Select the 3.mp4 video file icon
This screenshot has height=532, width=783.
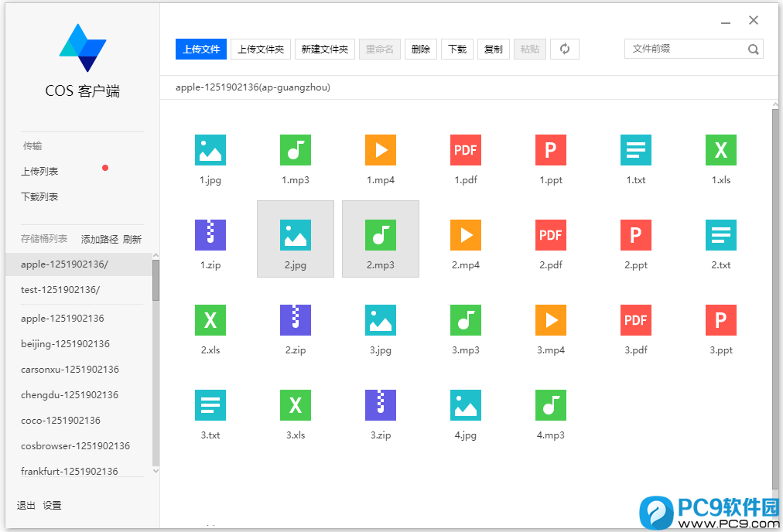coord(551,320)
